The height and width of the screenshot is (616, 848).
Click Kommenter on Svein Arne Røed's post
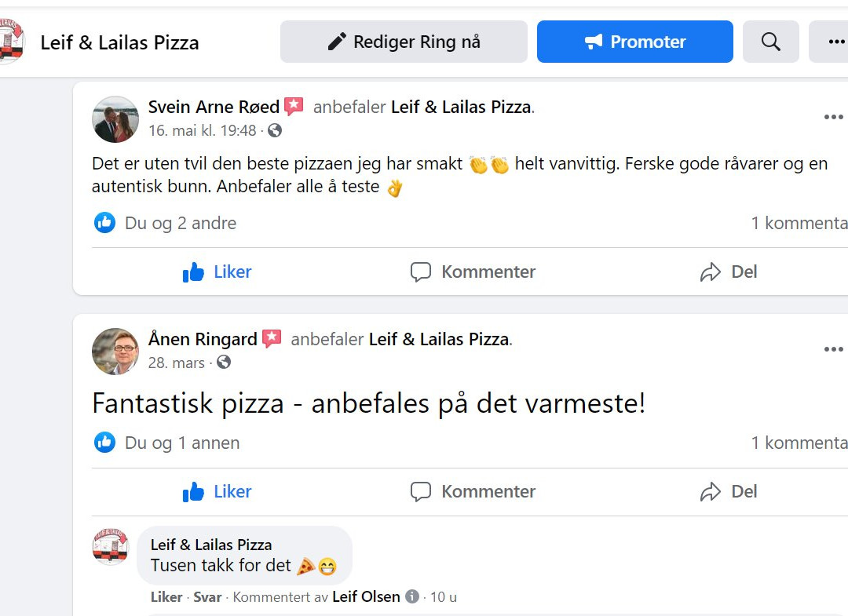(473, 272)
